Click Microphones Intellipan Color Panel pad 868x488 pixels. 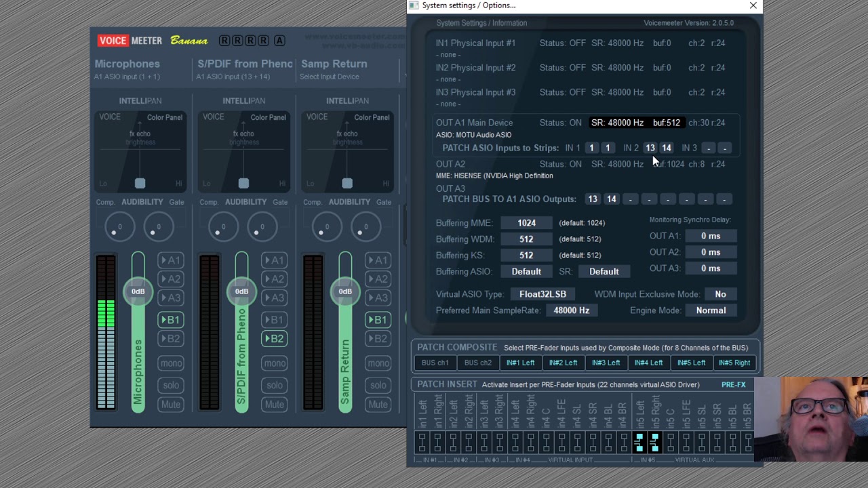pyautogui.click(x=140, y=150)
